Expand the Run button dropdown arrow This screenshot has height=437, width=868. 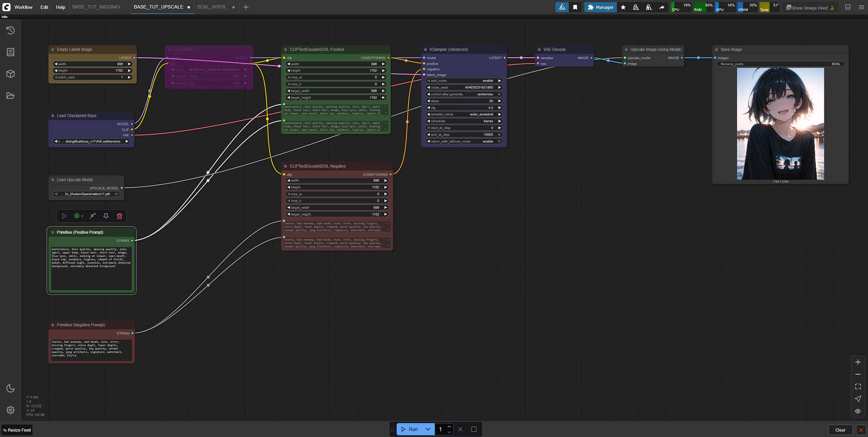click(x=428, y=429)
